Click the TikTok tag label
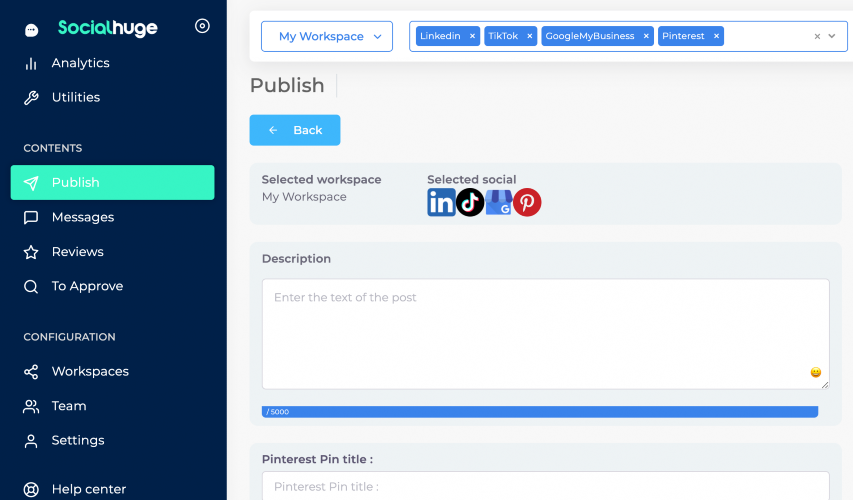Image resolution: width=853 pixels, height=500 pixels. click(x=503, y=36)
